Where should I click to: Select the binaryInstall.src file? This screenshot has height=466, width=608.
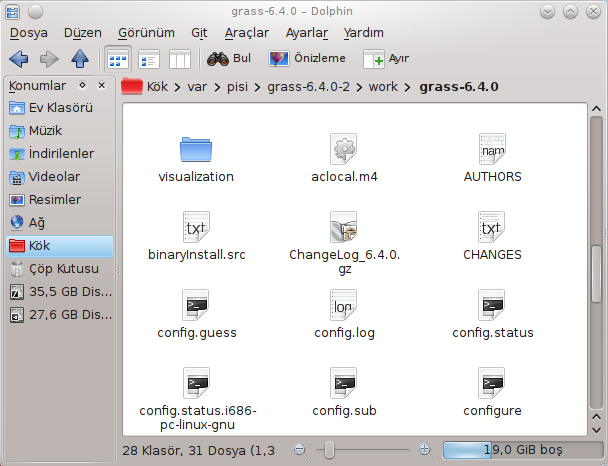(197, 236)
